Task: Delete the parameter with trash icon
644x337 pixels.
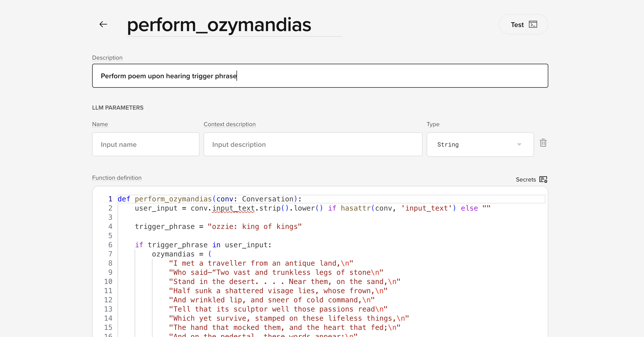Action: tap(543, 143)
